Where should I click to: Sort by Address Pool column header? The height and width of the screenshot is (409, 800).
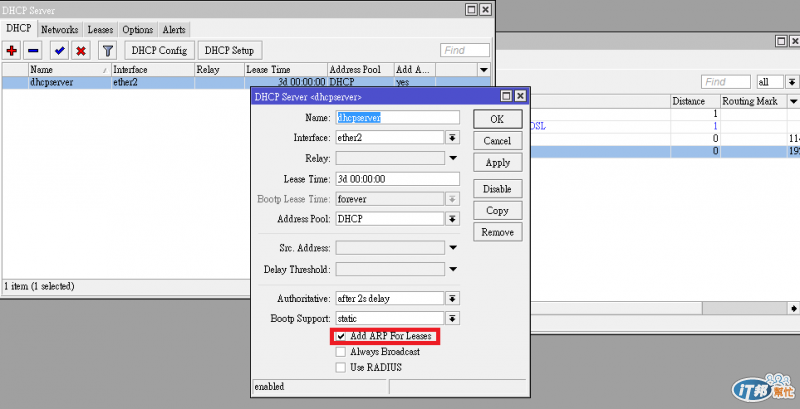tap(361, 69)
